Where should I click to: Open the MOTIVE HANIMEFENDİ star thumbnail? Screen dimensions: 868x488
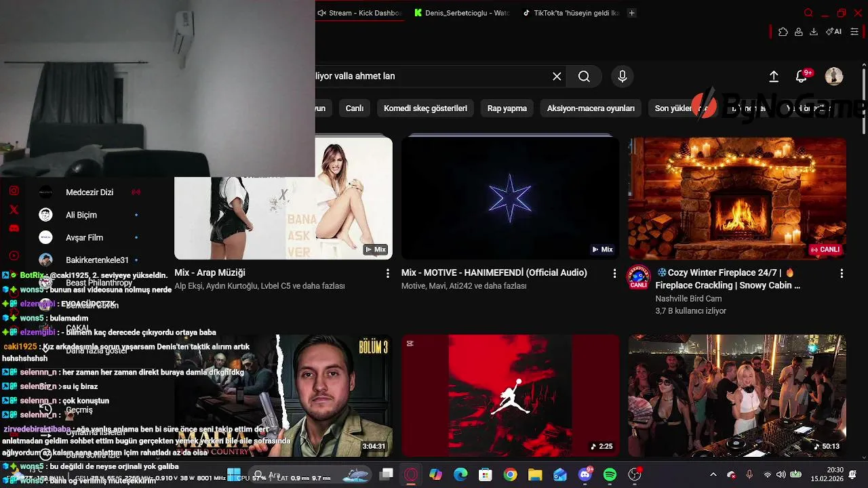pyautogui.click(x=510, y=198)
